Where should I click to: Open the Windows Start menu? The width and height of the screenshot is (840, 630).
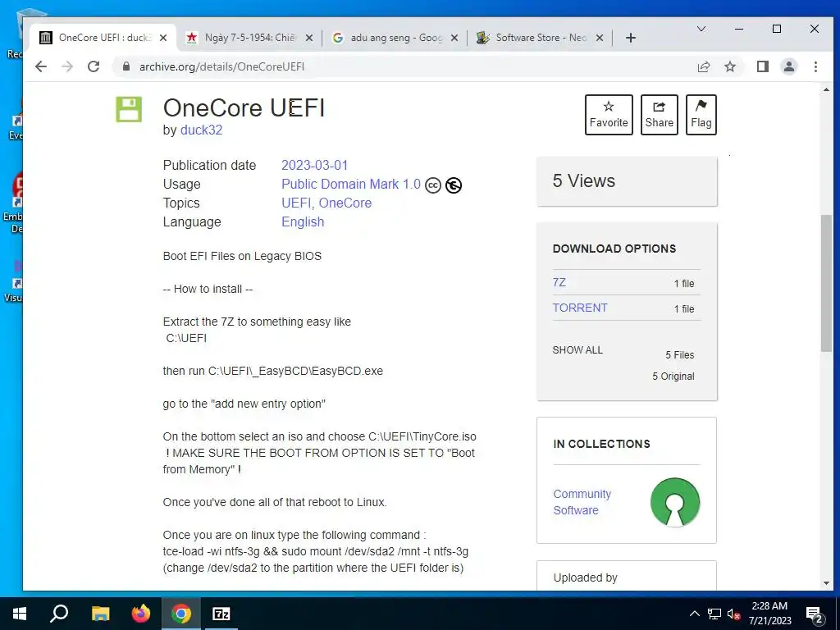pos(20,614)
